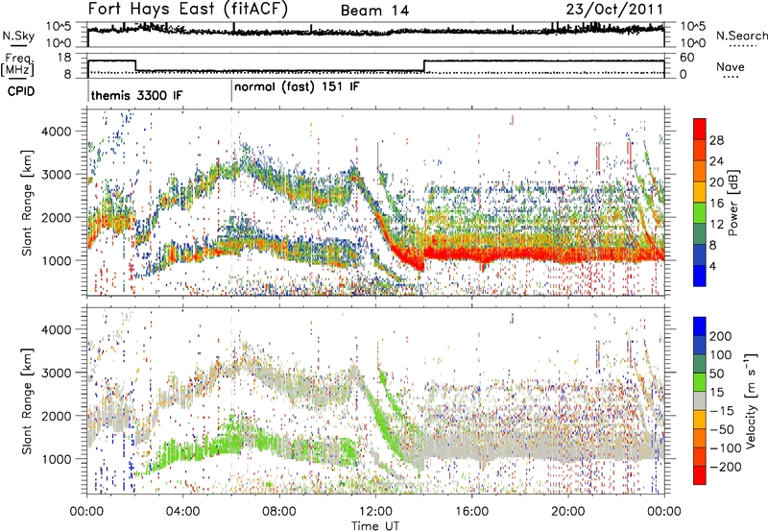The image size is (768, 532).
Task: Click the 'N.Sky' legend label
Action: (18, 36)
